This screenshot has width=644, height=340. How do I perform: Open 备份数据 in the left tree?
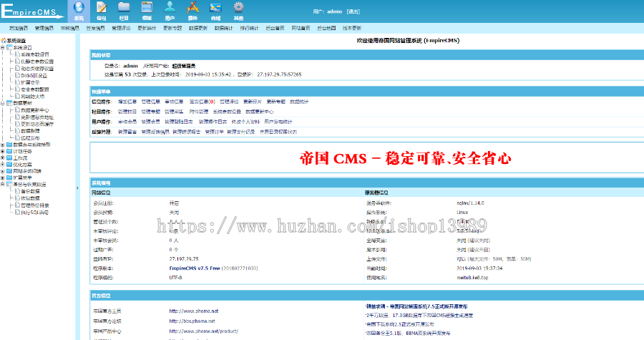click(30, 191)
